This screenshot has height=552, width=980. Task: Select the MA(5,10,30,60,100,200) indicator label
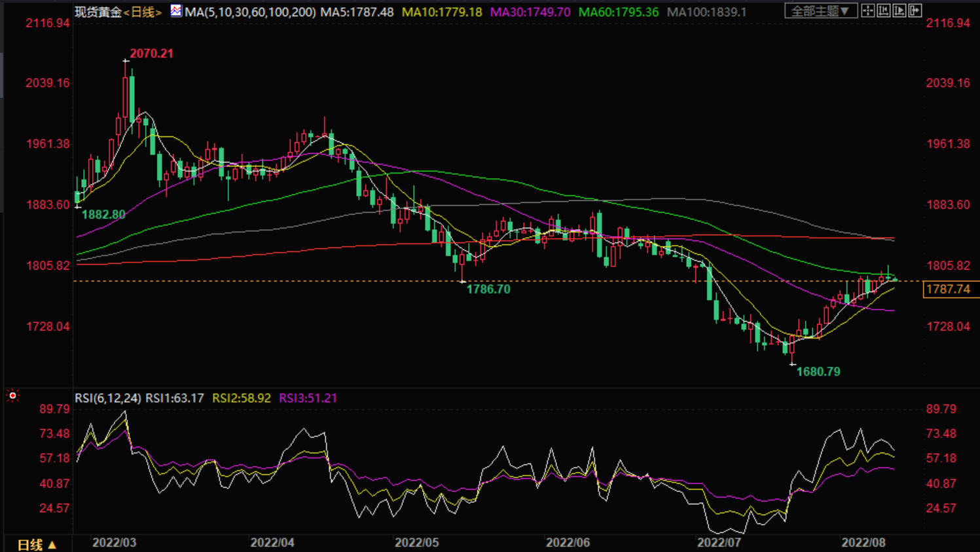tap(250, 12)
